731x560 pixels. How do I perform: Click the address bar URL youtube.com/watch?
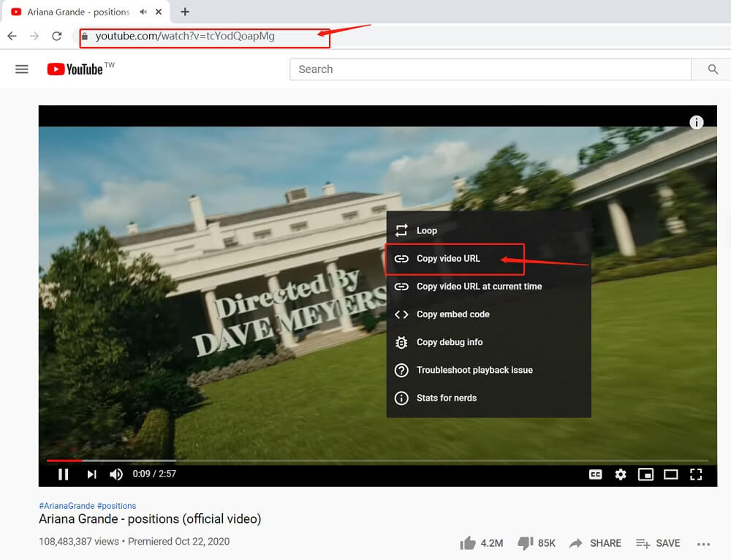click(185, 36)
